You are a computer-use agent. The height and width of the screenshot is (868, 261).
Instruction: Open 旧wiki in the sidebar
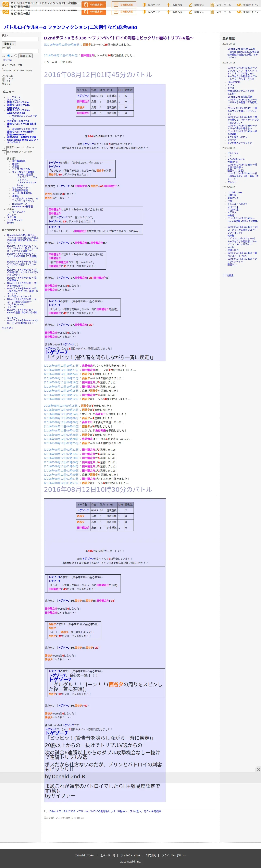click(10, 223)
